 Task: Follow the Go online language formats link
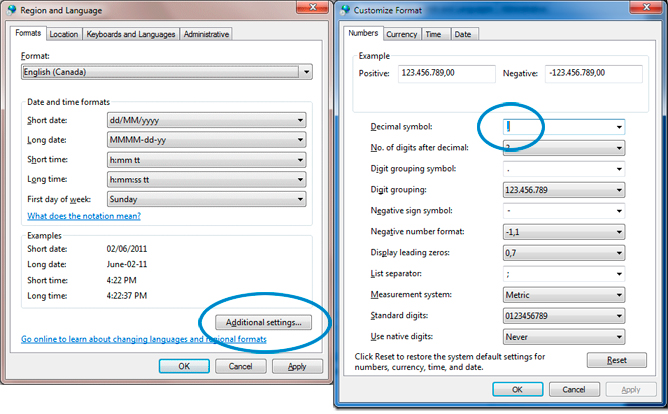143,340
